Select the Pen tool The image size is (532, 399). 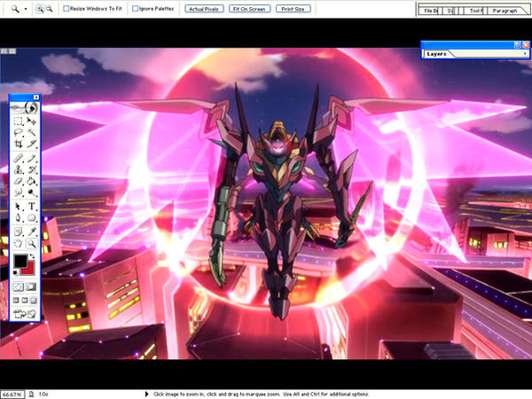tap(18, 217)
